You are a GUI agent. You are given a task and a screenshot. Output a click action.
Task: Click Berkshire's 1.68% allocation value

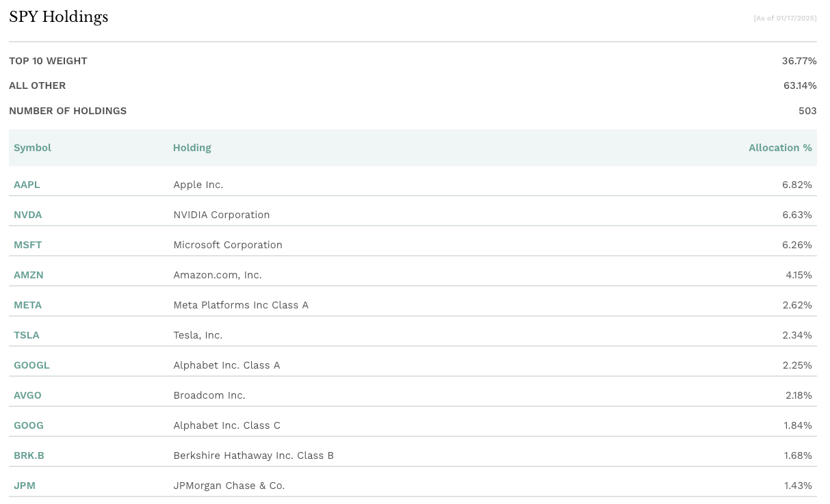coord(798,455)
